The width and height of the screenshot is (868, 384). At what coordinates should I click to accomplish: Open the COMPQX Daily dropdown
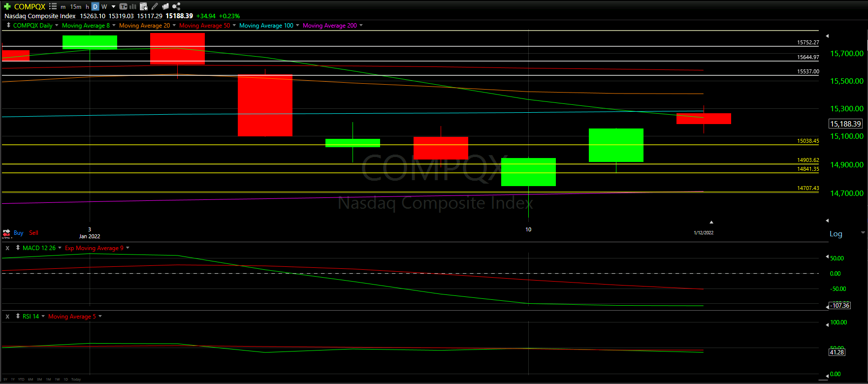pyautogui.click(x=57, y=25)
